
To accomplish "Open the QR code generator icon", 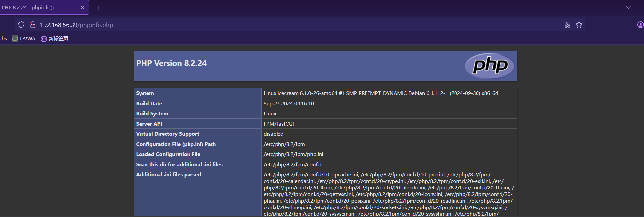I will (x=567, y=25).
